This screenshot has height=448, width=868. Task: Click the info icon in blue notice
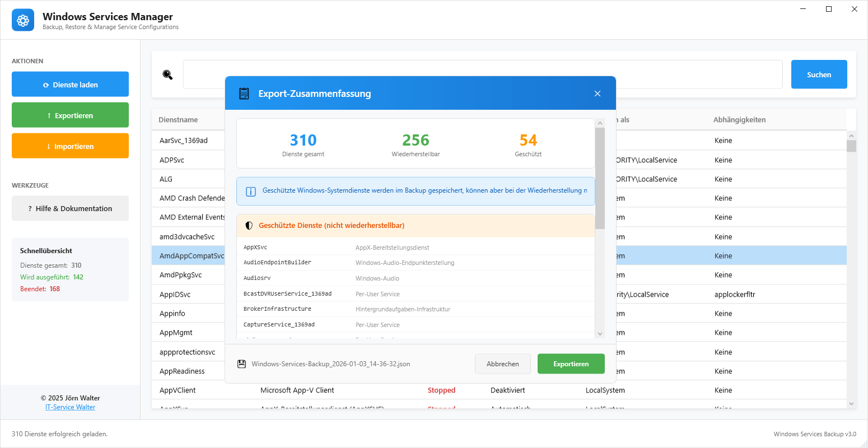pos(251,191)
